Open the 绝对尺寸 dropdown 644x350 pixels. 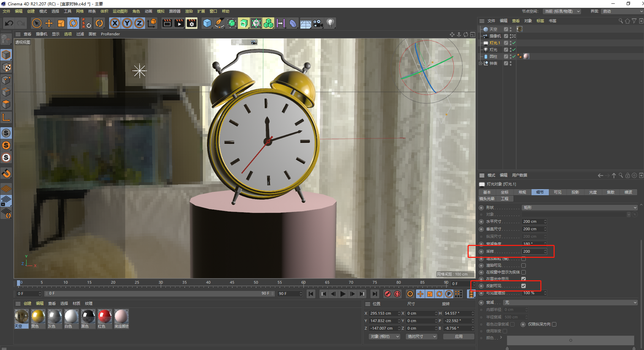click(421, 336)
